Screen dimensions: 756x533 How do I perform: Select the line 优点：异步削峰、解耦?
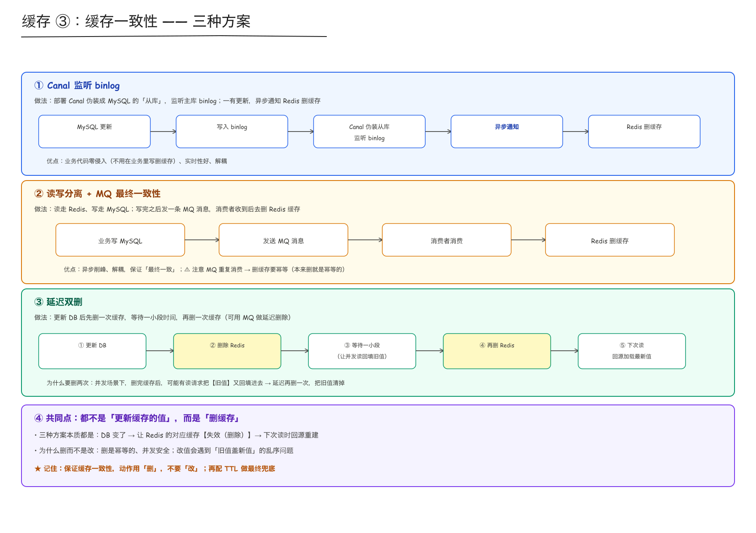[204, 270]
